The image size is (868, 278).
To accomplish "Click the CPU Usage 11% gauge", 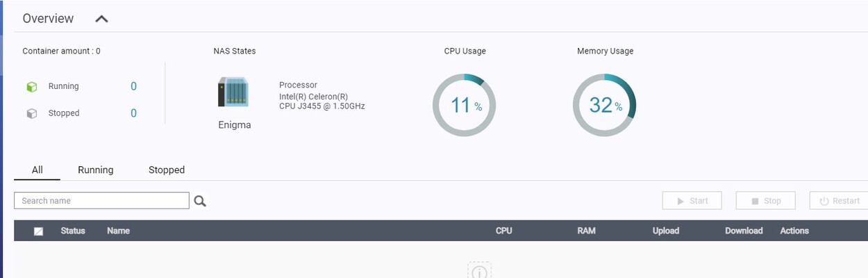I will tap(464, 106).
